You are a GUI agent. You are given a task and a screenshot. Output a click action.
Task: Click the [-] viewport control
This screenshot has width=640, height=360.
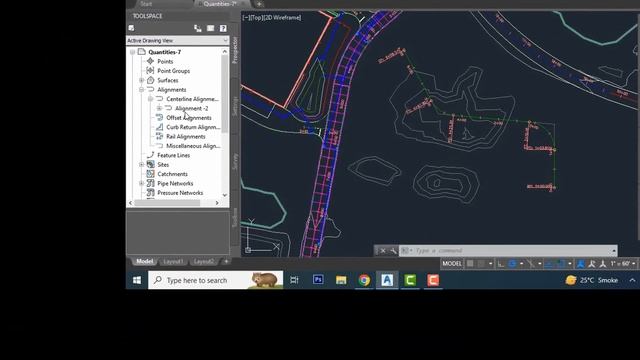coord(246,18)
